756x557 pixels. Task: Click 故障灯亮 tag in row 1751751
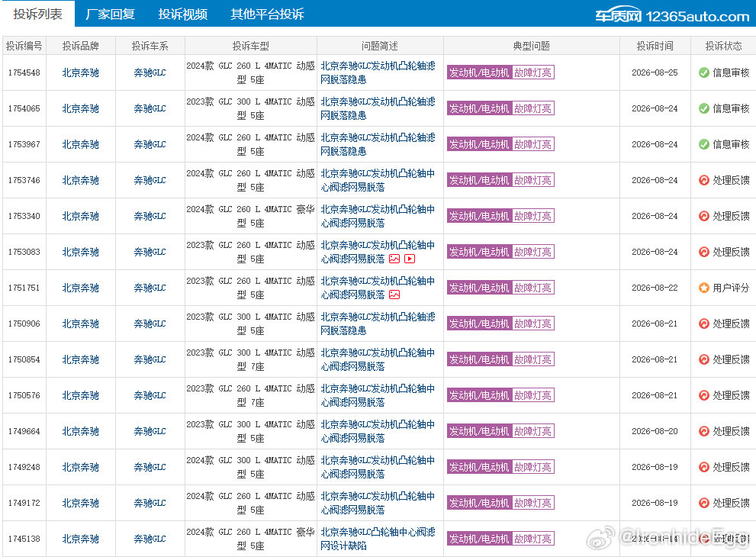click(532, 288)
